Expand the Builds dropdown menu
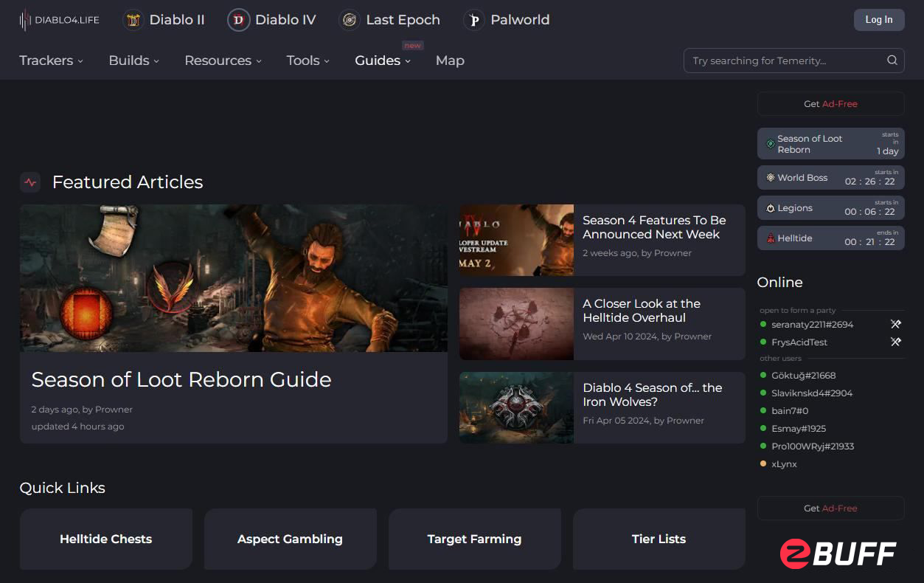Screen dimensions: 924x583 [x=133, y=61]
